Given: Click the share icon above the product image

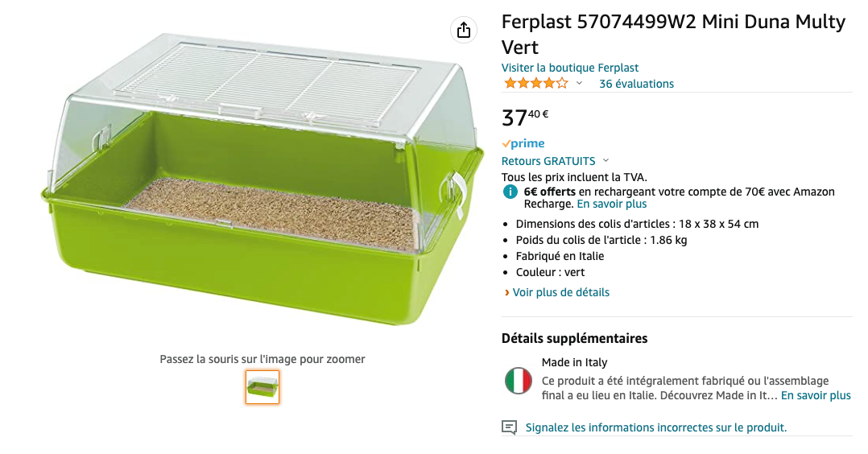Looking at the screenshot, I should tap(463, 30).
